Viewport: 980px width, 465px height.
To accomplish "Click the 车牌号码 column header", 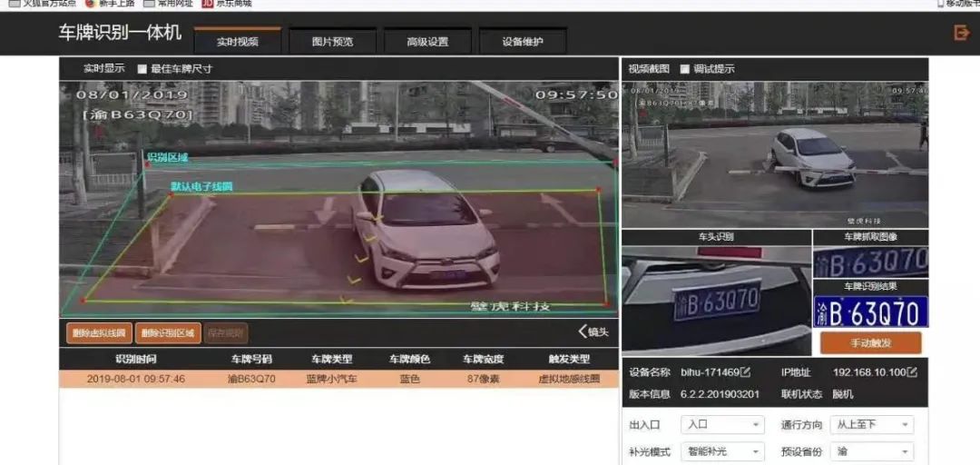I will pos(252,360).
